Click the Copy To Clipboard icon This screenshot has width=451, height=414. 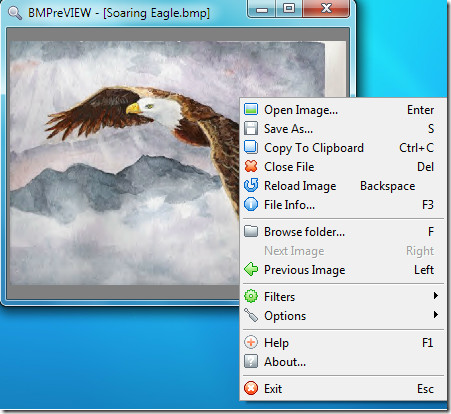[251, 147]
